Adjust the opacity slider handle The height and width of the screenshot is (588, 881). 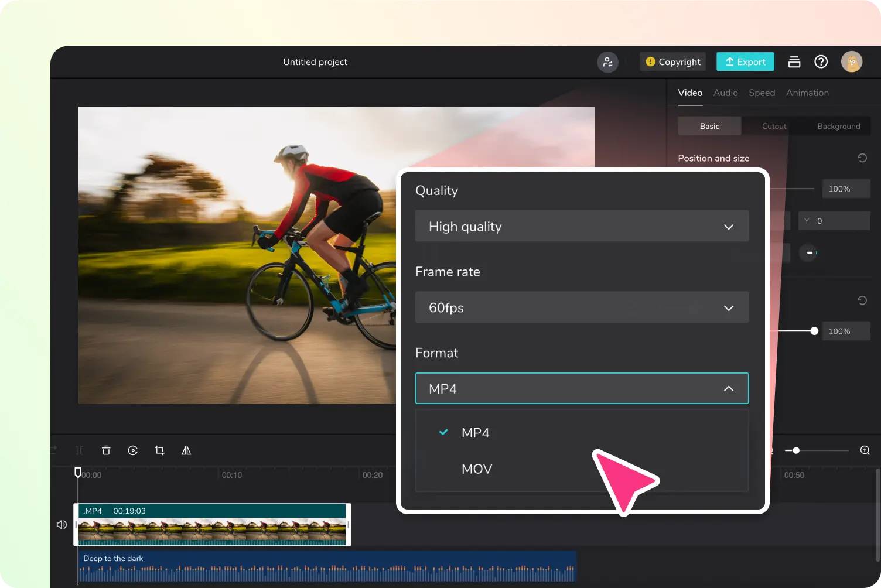pos(814,331)
